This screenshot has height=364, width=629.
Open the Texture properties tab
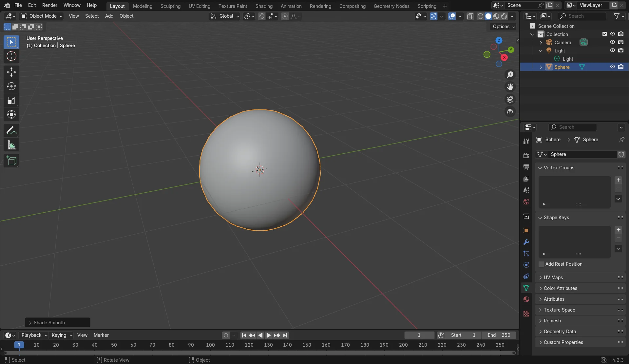(526, 314)
